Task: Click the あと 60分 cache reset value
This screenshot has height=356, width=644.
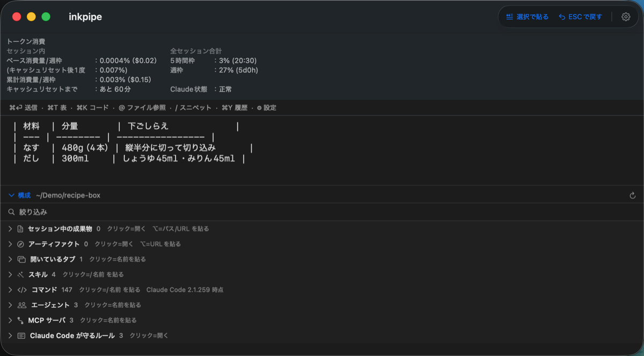Action: tap(115, 89)
